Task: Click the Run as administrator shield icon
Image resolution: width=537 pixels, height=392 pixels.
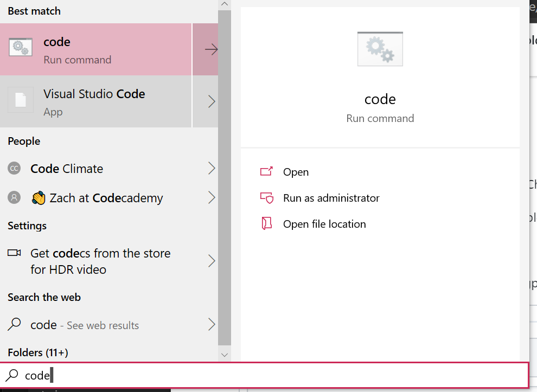Action: pyautogui.click(x=267, y=198)
